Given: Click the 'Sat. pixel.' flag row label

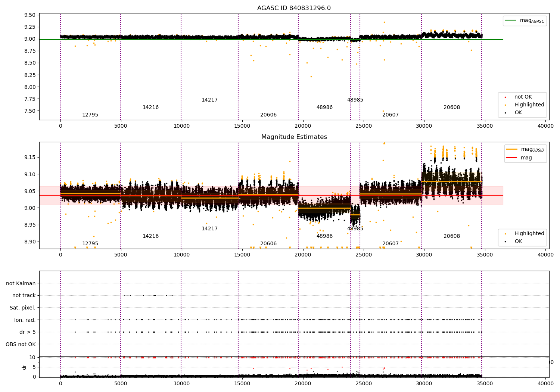Looking at the screenshot, I should [23, 308].
